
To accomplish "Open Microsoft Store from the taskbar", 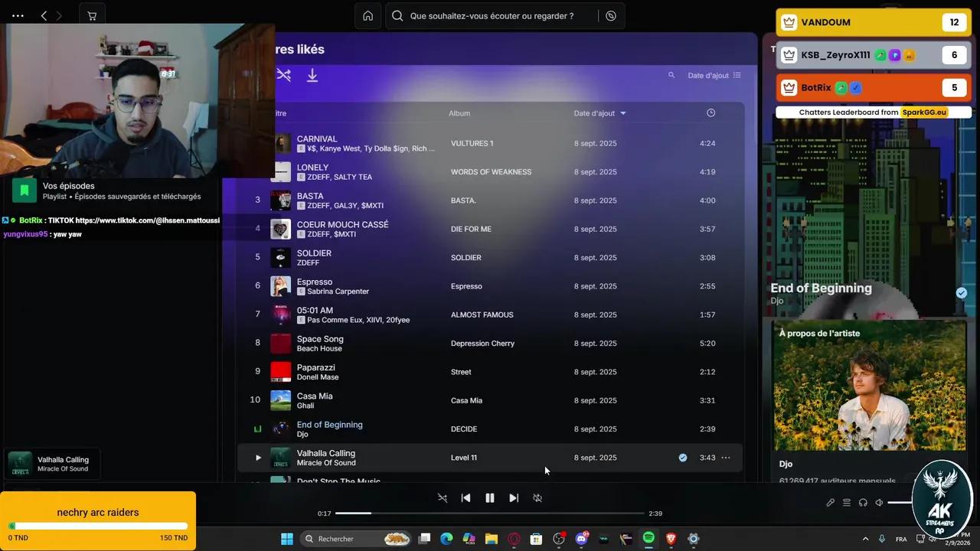I will coord(536,539).
